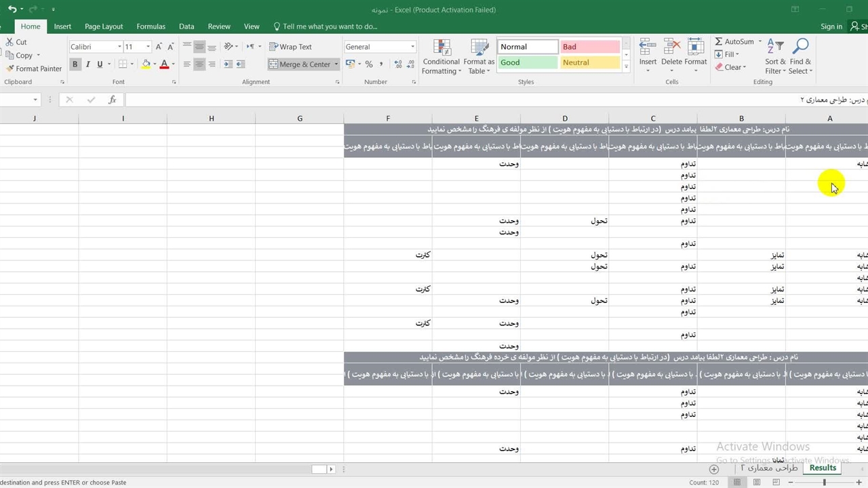Expand the Merge & Center dropdown arrow
The height and width of the screenshot is (488, 868).
point(336,64)
